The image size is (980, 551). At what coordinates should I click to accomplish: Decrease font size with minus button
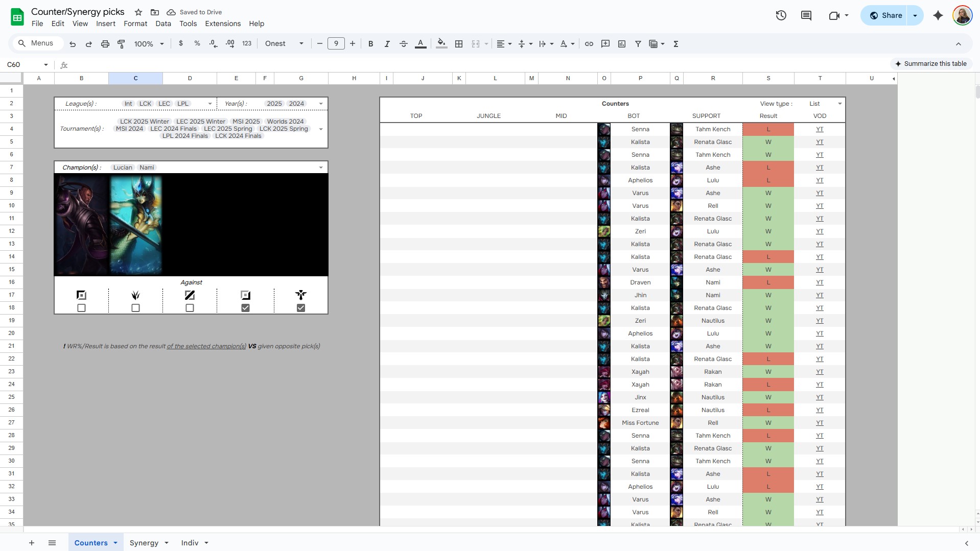point(320,44)
